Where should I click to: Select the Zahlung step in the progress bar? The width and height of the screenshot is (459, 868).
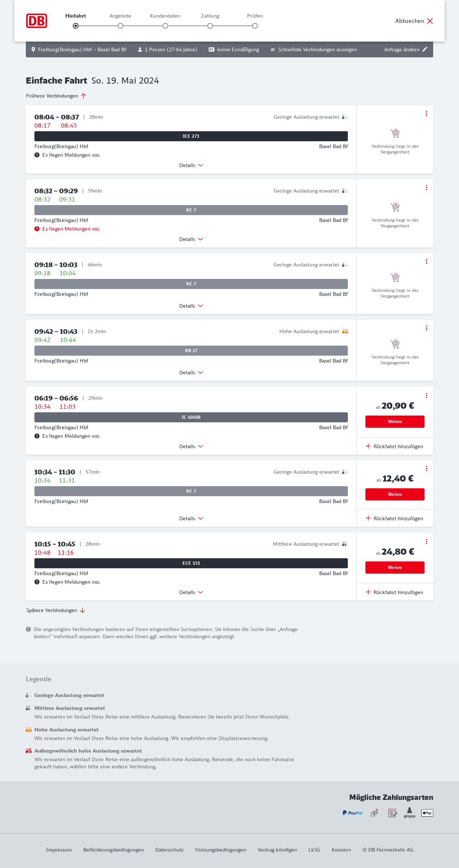210,26
